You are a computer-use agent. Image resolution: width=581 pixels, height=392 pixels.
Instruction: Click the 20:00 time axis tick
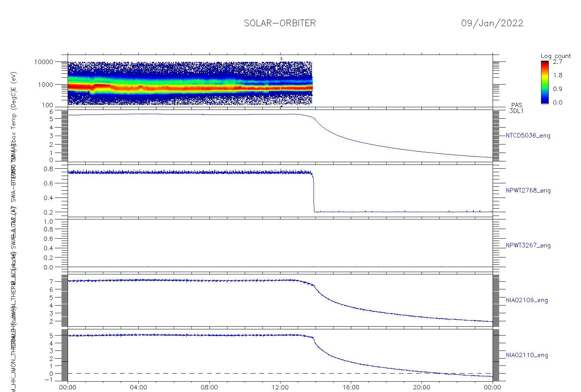(x=422, y=387)
